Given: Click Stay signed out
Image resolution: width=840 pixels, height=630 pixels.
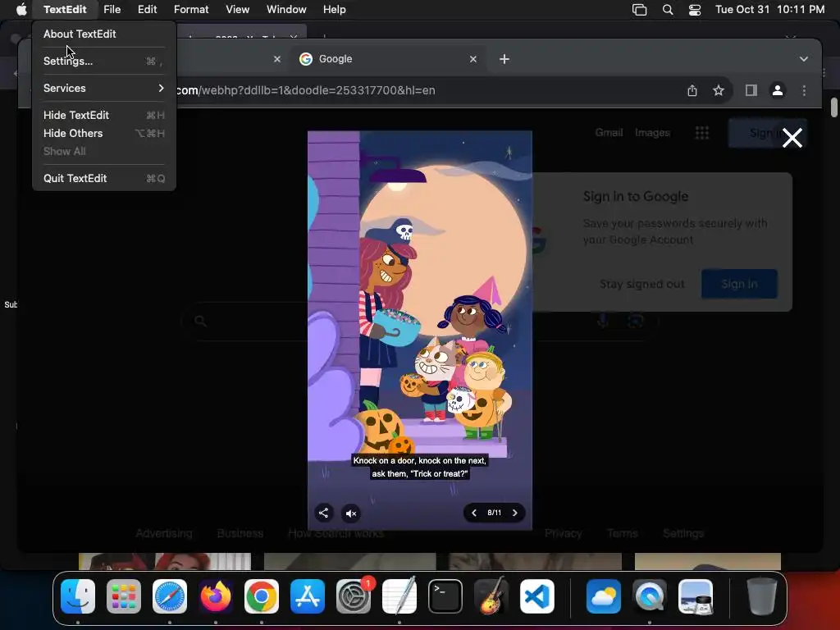Looking at the screenshot, I should (641, 284).
